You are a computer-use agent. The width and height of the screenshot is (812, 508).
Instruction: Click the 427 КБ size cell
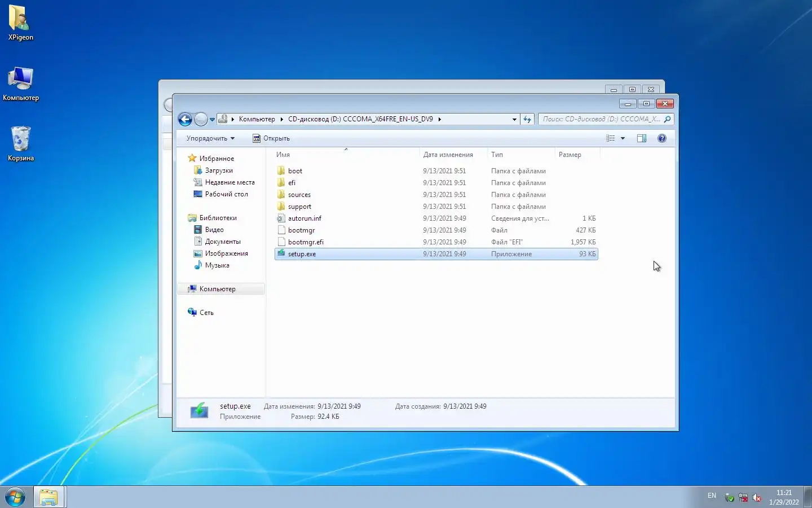point(585,230)
